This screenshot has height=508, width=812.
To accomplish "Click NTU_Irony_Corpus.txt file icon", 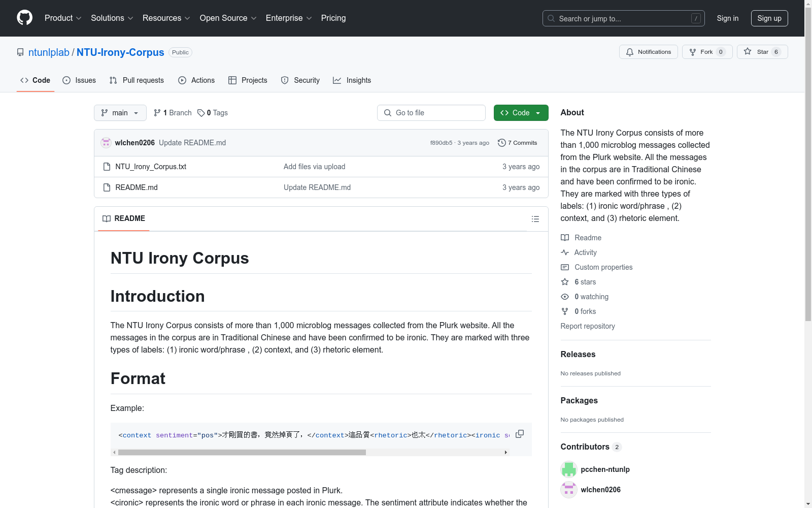I will pyautogui.click(x=107, y=167).
